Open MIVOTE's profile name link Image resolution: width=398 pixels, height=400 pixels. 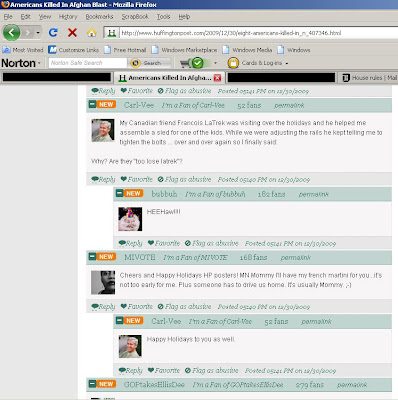tap(140, 257)
